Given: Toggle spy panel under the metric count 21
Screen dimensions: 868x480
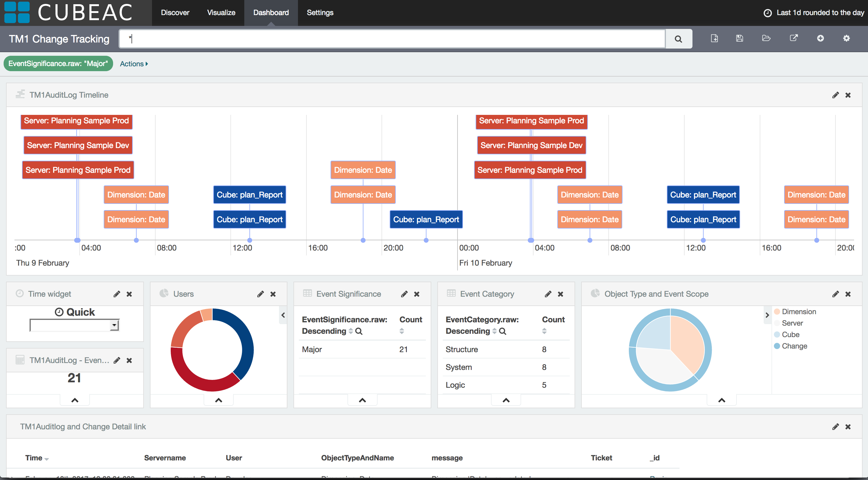Looking at the screenshot, I should (75, 400).
